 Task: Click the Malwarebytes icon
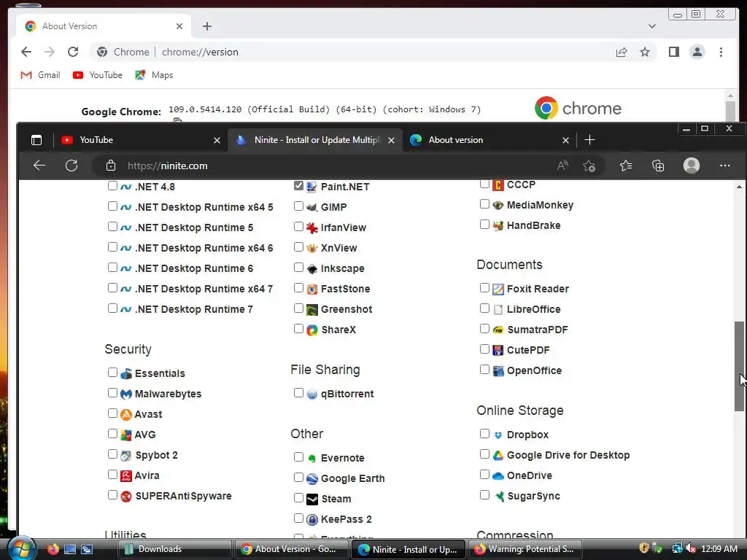tap(125, 394)
